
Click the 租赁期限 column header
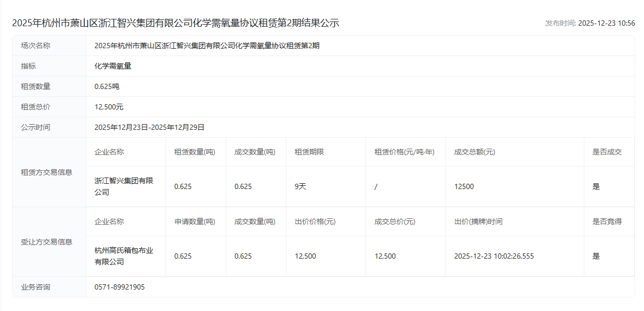(x=309, y=152)
